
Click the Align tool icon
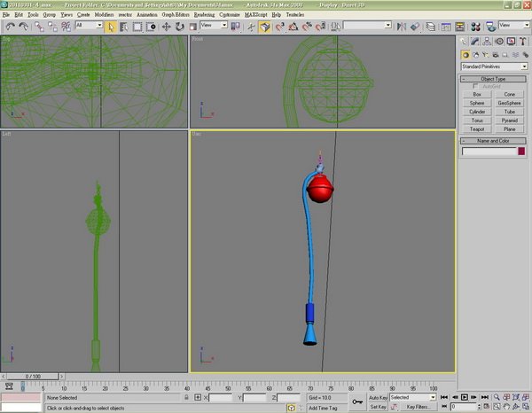pyautogui.click(x=415, y=27)
